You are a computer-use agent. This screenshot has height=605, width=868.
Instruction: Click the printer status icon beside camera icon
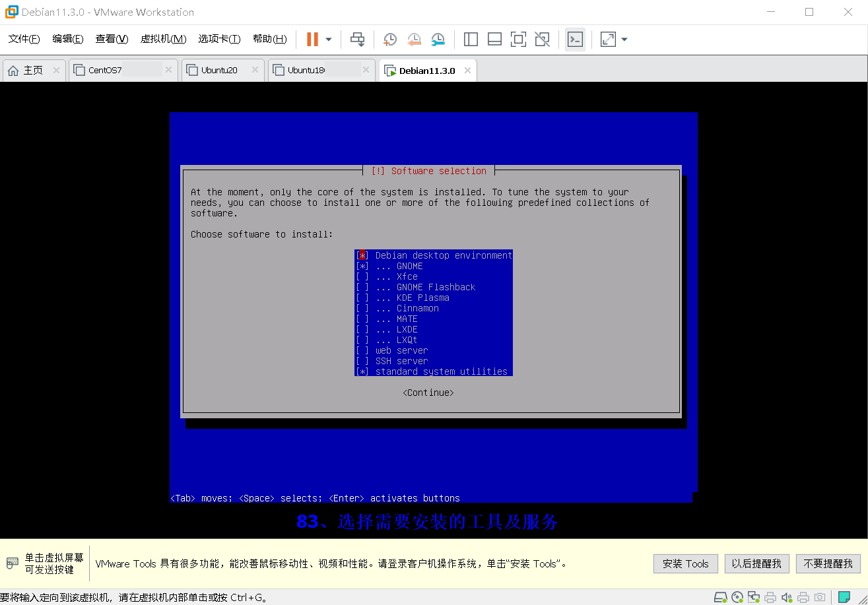(803, 598)
